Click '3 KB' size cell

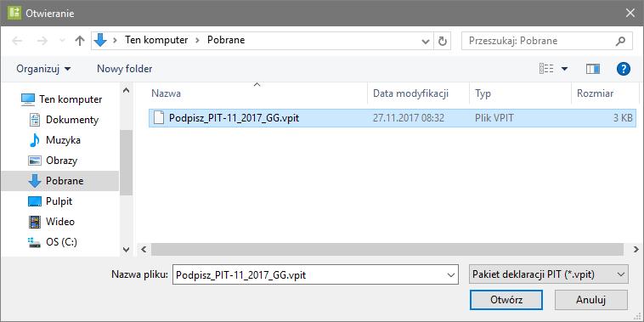623,118
